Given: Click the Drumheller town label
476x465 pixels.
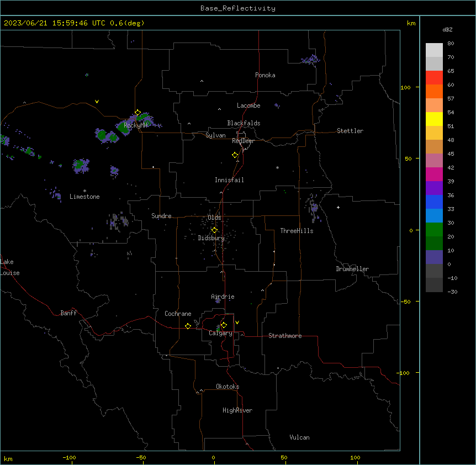Looking at the screenshot, I should tap(352, 269).
